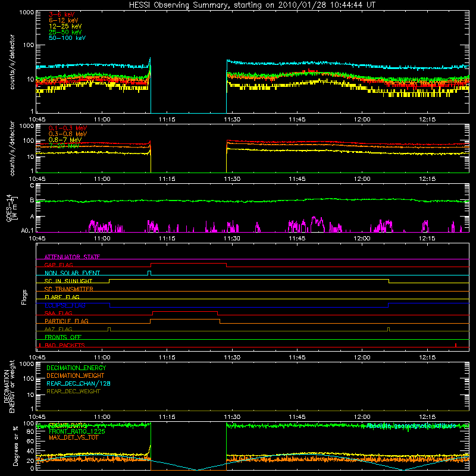476x476 pixels.
Task: Click the 11:30 tick label under top panel
Action: [232, 120]
